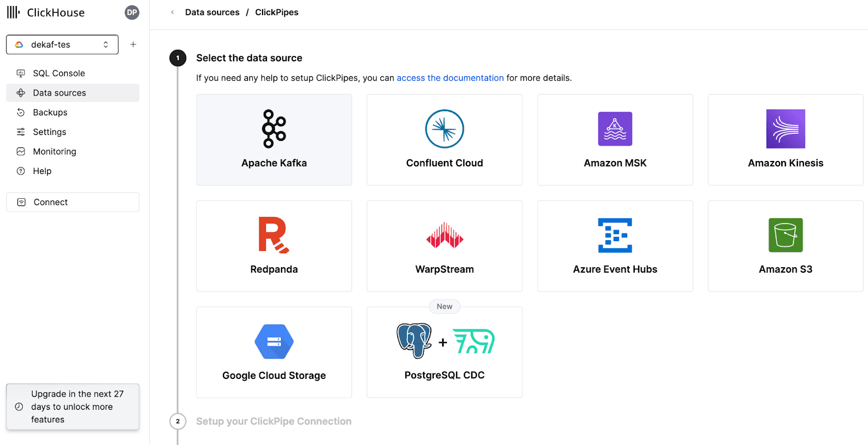Click the Upgrade trial notice banner
The height and width of the screenshot is (445, 868).
click(x=73, y=407)
